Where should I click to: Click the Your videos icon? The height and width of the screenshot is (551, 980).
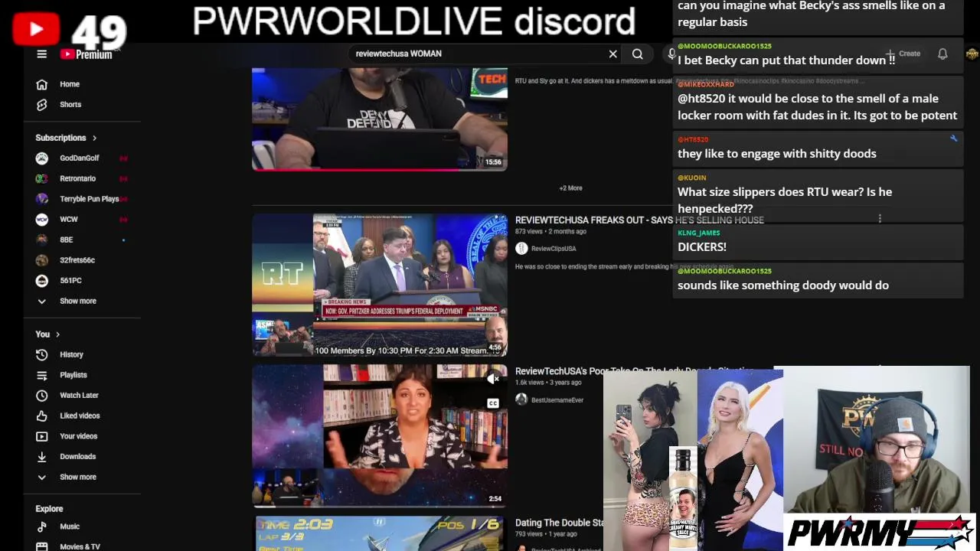coord(42,436)
